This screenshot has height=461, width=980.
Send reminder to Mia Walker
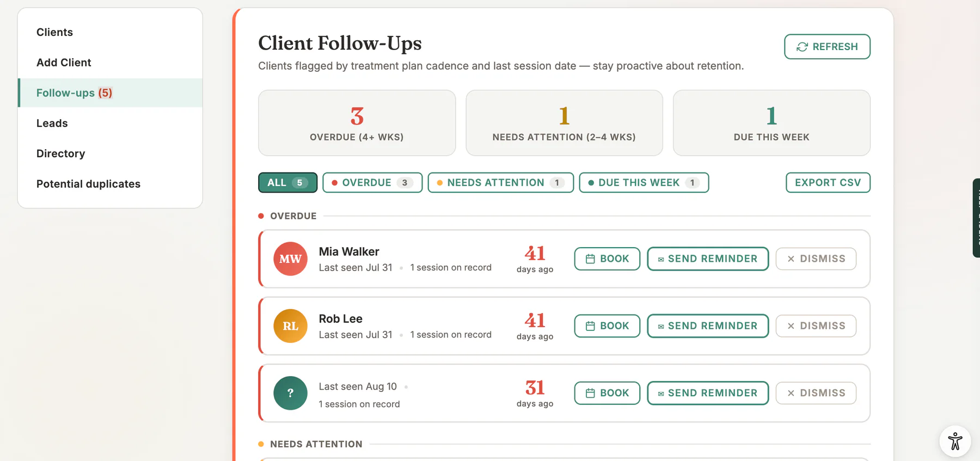(x=708, y=259)
